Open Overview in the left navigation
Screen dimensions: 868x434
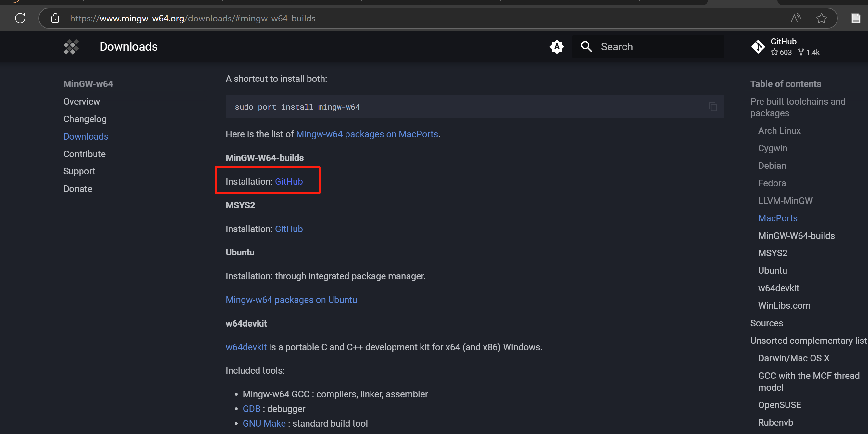tap(82, 101)
